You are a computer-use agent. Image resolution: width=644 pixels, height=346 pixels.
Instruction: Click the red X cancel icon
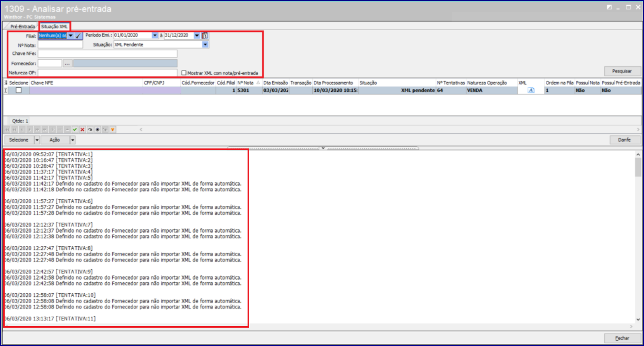(x=83, y=130)
